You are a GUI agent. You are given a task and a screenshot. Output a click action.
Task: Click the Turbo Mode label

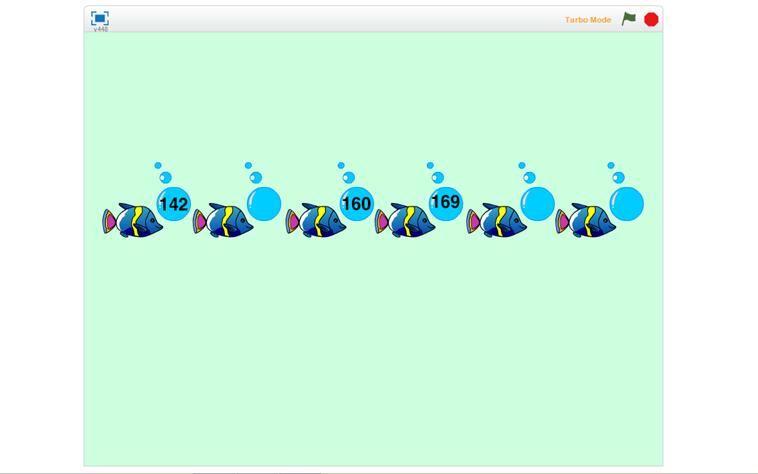(588, 20)
